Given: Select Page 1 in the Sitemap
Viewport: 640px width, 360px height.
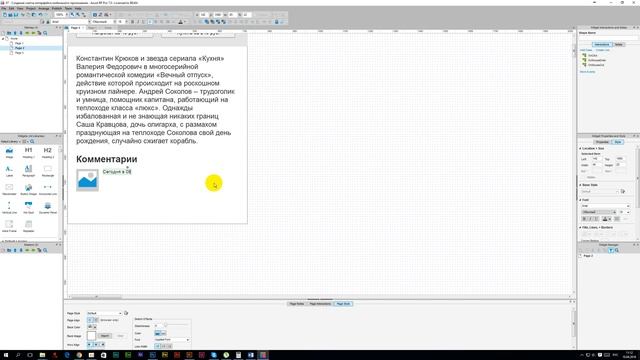Looking at the screenshot, I should (x=19, y=43).
